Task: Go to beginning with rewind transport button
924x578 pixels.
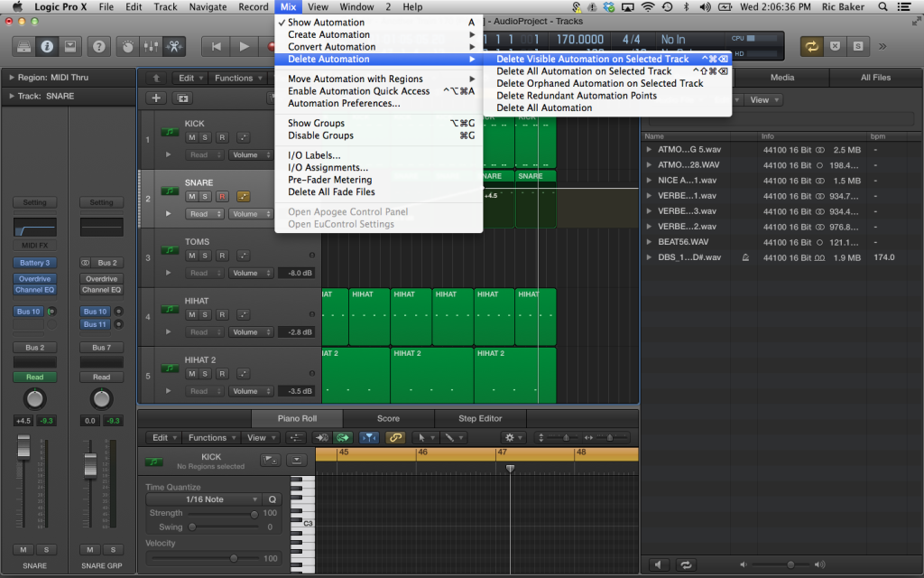Action: point(217,46)
